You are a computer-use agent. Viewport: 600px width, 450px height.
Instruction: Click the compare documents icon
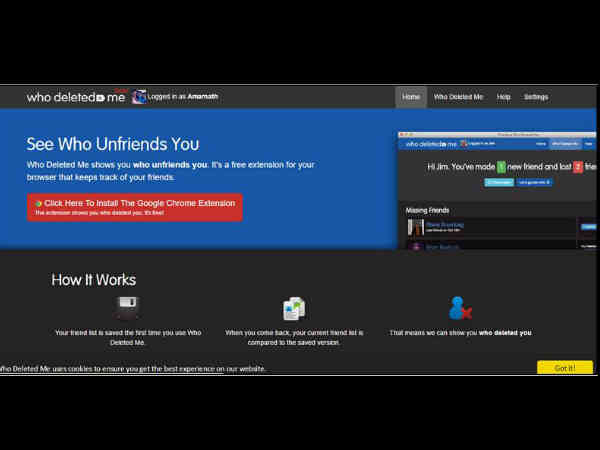pos(294,308)
